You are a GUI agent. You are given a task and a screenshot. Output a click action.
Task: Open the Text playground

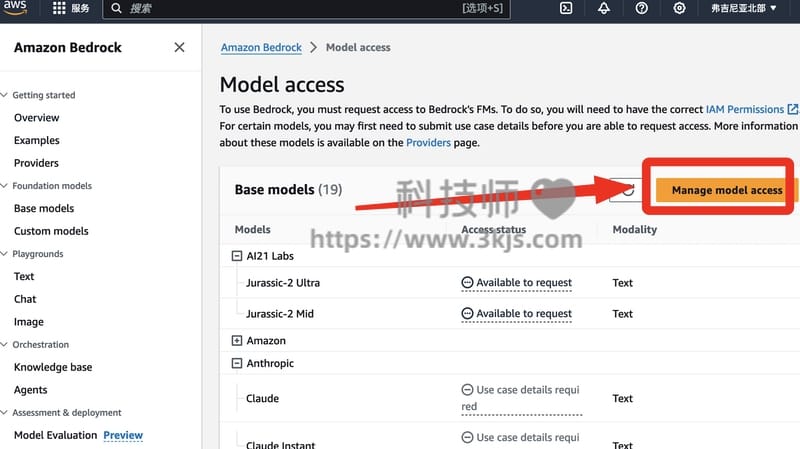[x=24, y=277]
